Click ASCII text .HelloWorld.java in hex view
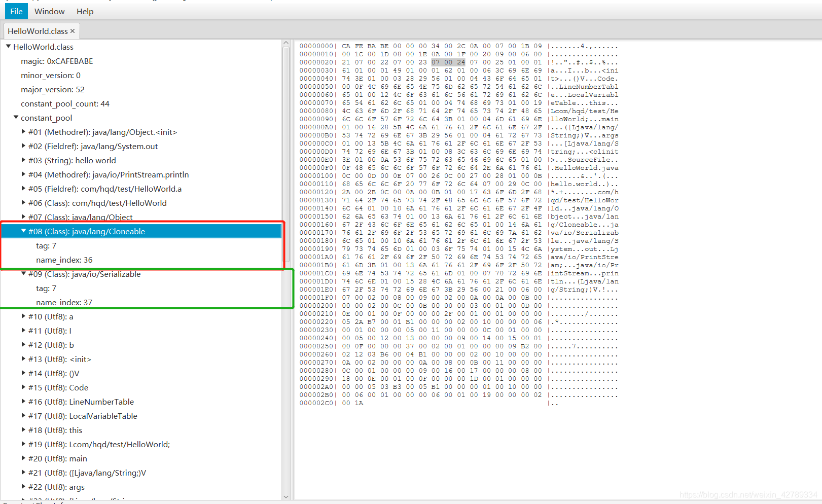Screen dimensions: 822x504 click(585, 168)
